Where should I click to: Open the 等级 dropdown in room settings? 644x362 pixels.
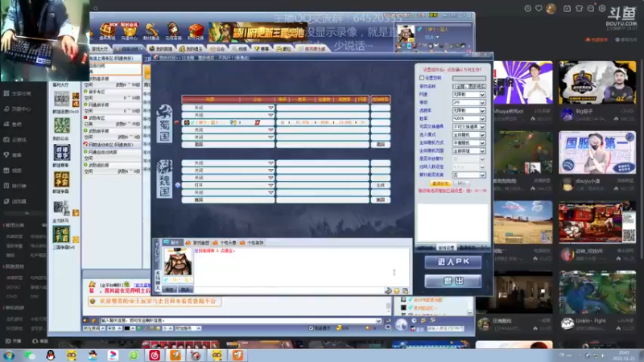[469, 102]
